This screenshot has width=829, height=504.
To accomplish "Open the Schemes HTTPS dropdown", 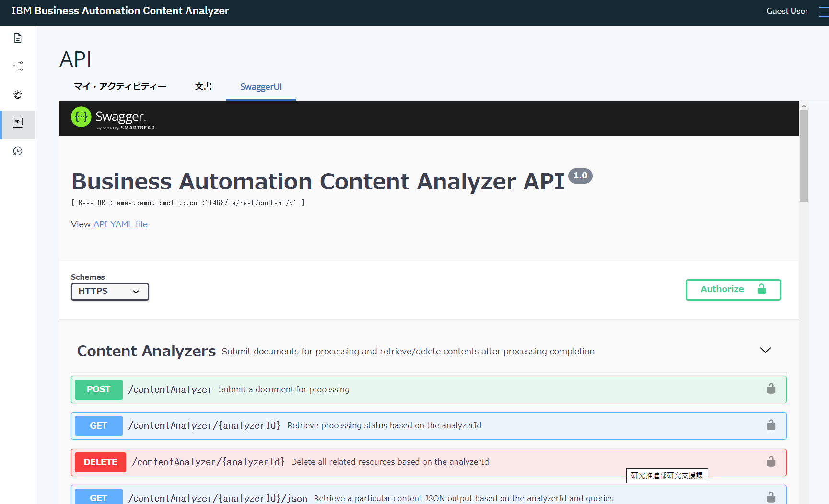I will pyautogui.click(x=109, y=291).
